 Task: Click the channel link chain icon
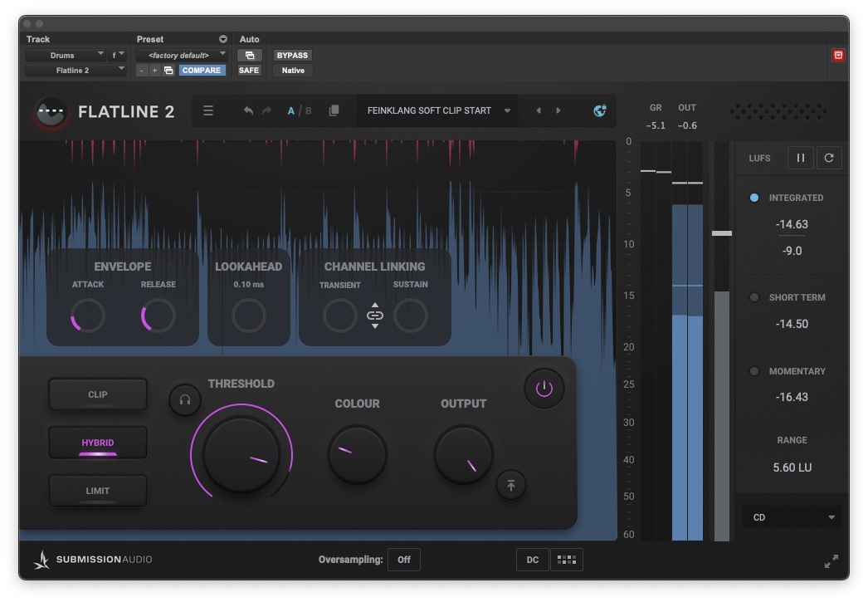pos(375,316)
